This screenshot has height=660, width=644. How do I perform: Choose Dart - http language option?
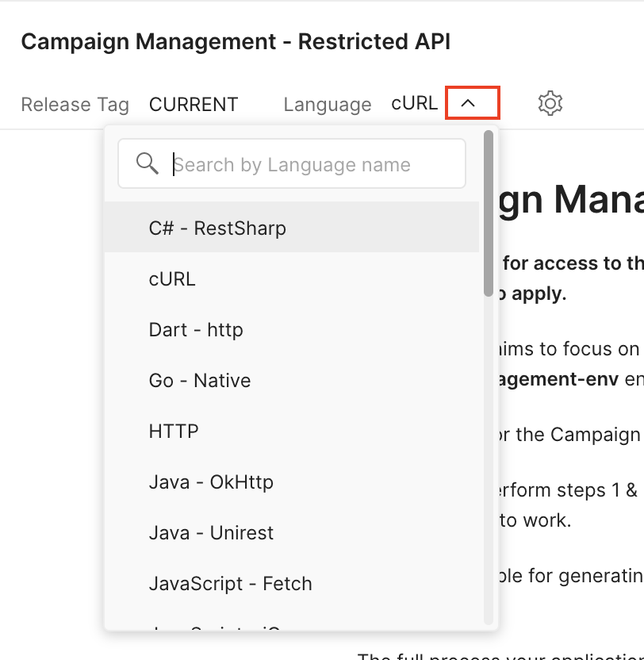click(292, 329)
